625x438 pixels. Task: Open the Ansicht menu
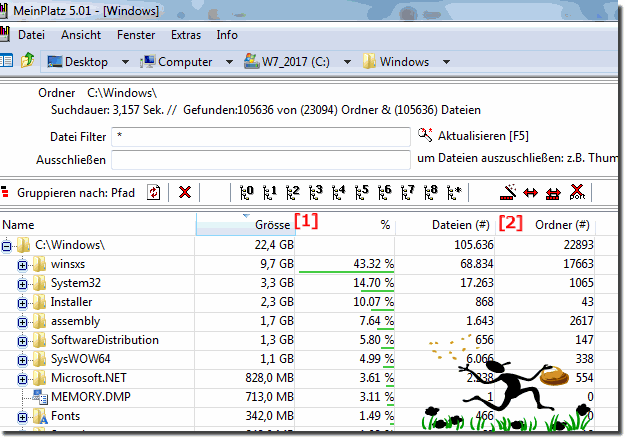coord(81,35)
